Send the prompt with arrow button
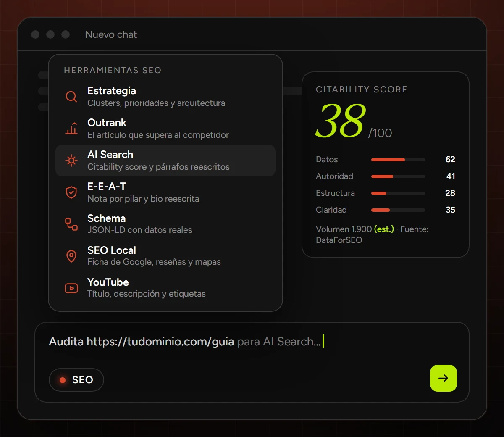The width and height of the screenshot is (504, 437). [444, 378]
